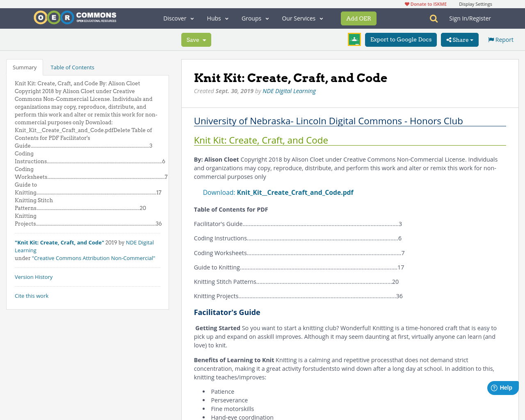Select the Summary tab
This screenshot has height=420, width=525.
(25, 66)
